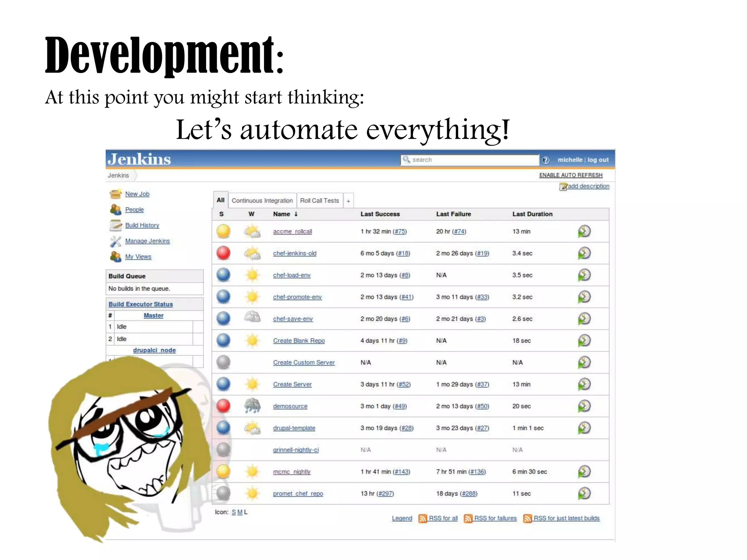Viewport: 747px width, 560px height.
Task: Click the Manage Jenkins tools icon
Action: click(116, 241)
